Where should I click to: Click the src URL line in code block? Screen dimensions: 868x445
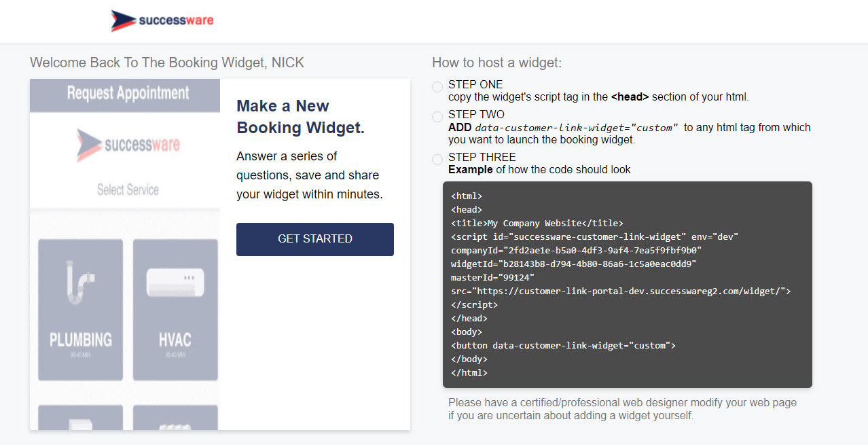tap(621, 291)
